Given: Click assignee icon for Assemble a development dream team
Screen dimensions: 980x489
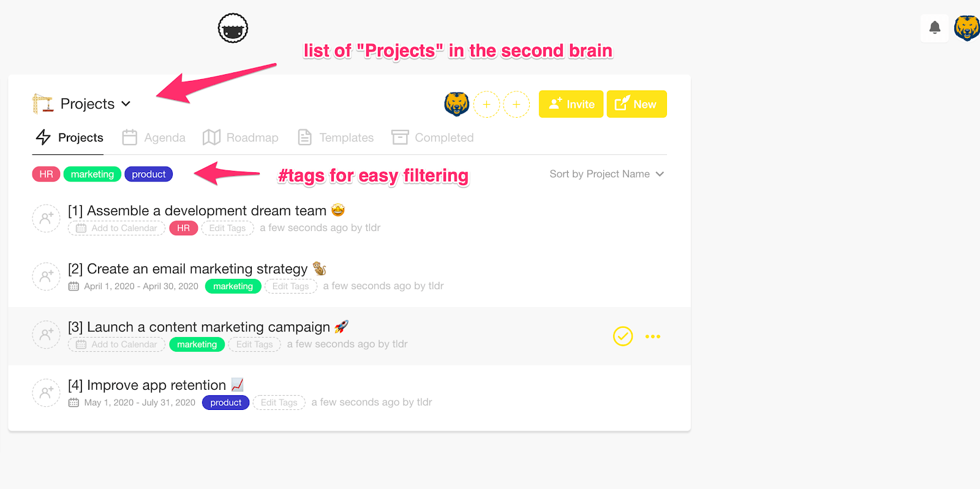Looking at the screenshot, I should 46,218.
